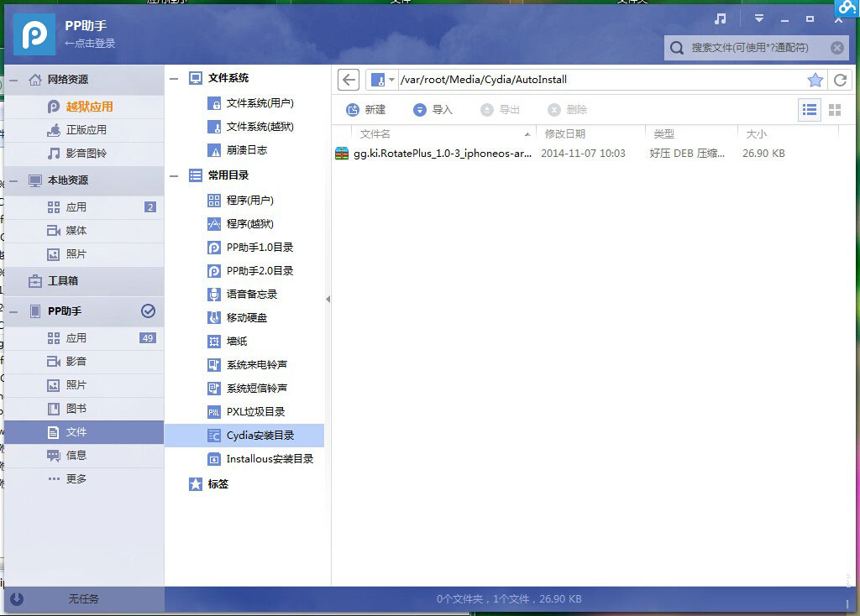Refresh the current directory

pyautogui.click(x=840, y=80)
